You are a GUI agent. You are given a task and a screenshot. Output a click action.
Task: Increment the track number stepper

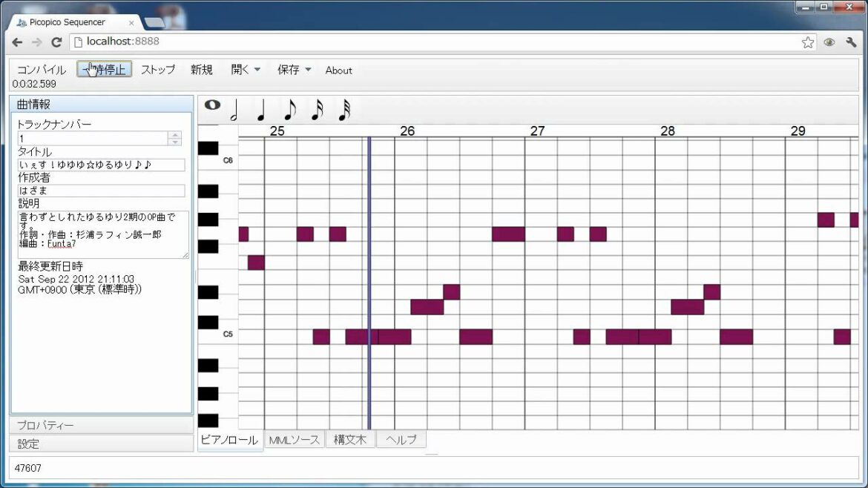click(x=174, y=135)
